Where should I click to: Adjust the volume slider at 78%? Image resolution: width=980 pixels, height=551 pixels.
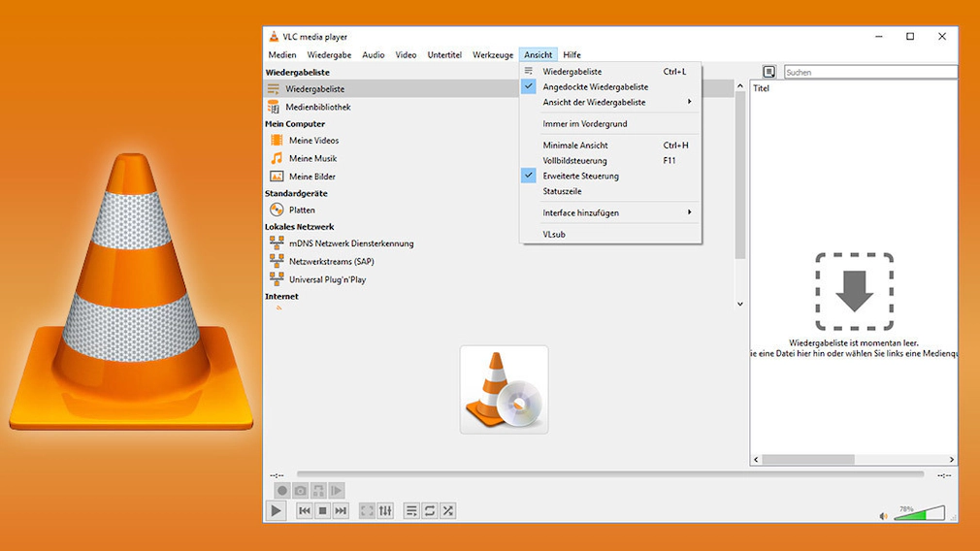pyautogui.click(x=920, y=513)
